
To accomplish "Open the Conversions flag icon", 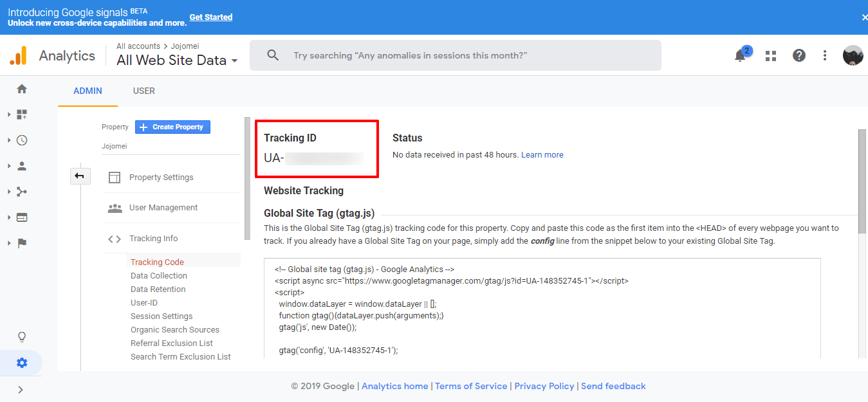I will (22, 243).
